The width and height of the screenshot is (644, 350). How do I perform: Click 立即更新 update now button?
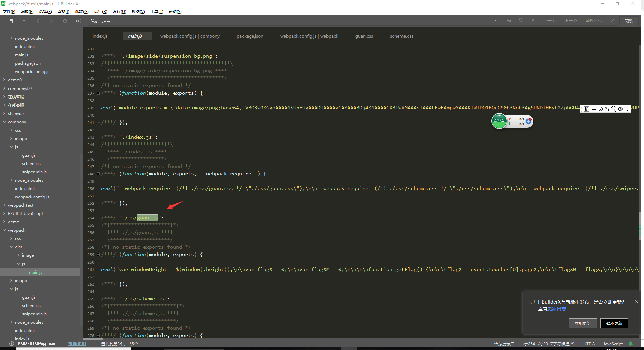click(583, 323)
